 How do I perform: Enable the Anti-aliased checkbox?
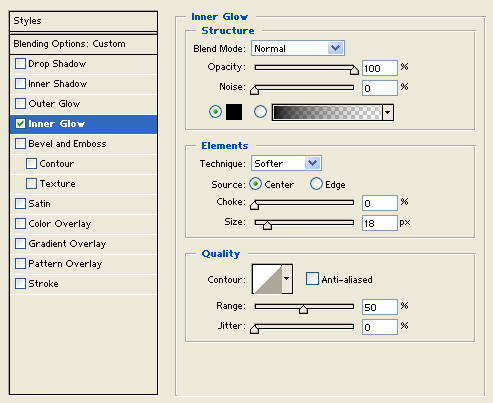(x=312, y=279)
